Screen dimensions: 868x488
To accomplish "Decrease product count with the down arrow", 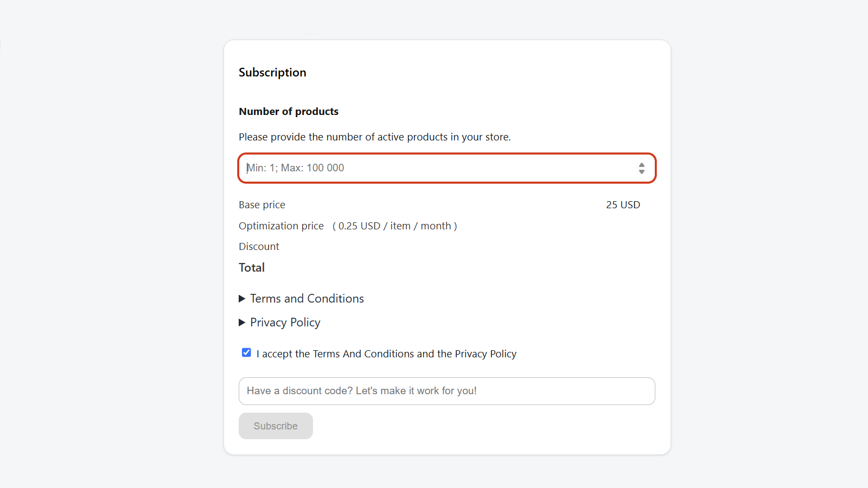I will (642, 172).
